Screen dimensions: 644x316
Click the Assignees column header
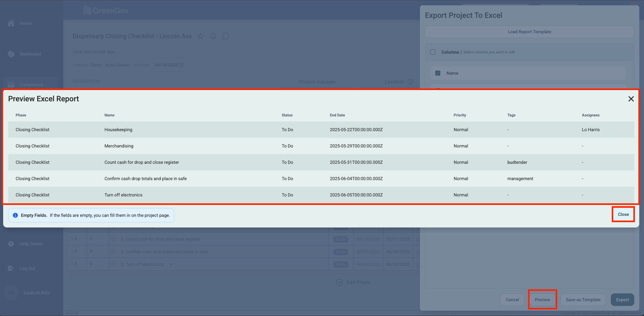[591, 115]
